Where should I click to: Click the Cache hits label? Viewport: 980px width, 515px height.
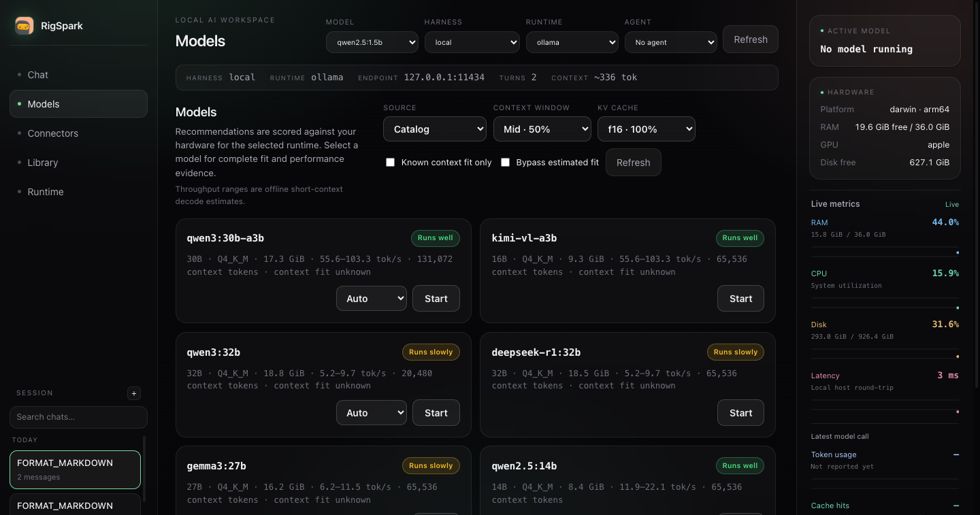[x=830, y=505]
